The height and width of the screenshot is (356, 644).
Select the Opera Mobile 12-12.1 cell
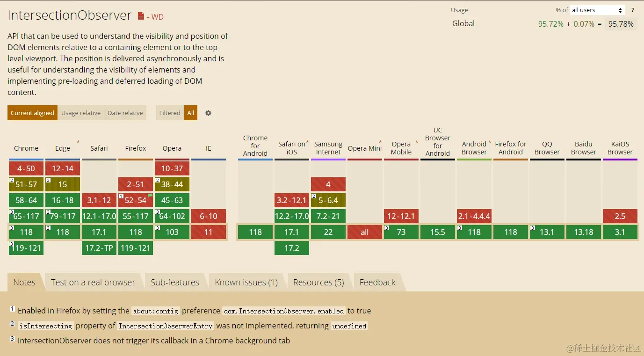tap(401, 216)
